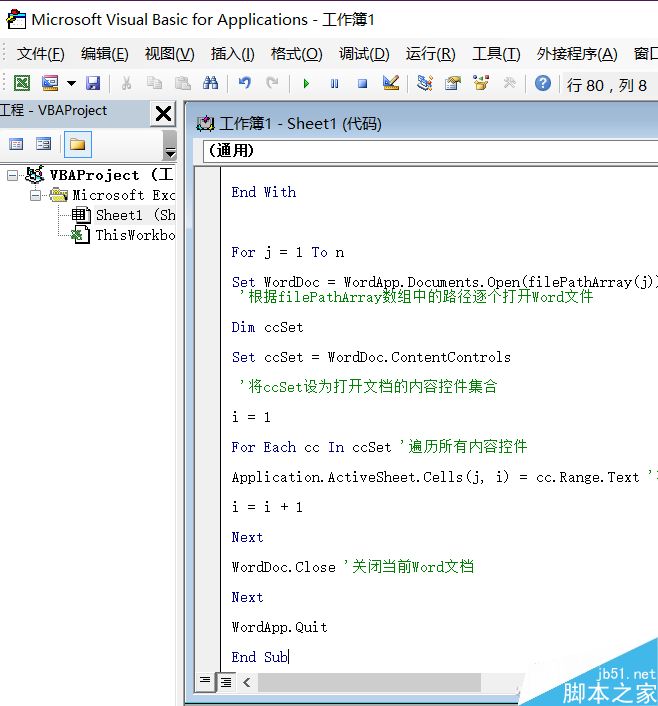Click the View Microsoft Excel toolbar icon
The image size is (658, 706).
[22, 83]
